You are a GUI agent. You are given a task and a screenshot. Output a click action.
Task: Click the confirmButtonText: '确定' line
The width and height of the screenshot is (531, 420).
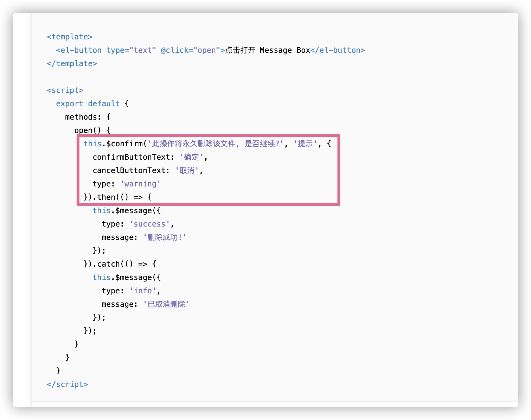[150, 157]
